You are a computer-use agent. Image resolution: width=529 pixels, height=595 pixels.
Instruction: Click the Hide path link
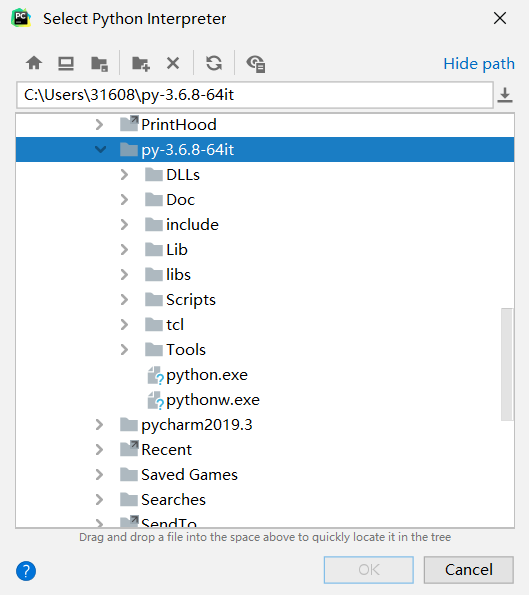pos(479,63)
